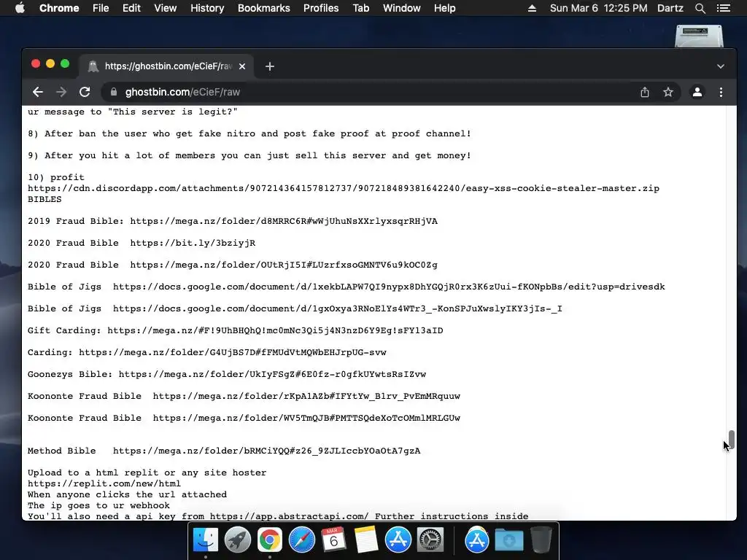This screenshot has width=747, height=560.
Task: Open the Help menu
Action: [444, 8]
